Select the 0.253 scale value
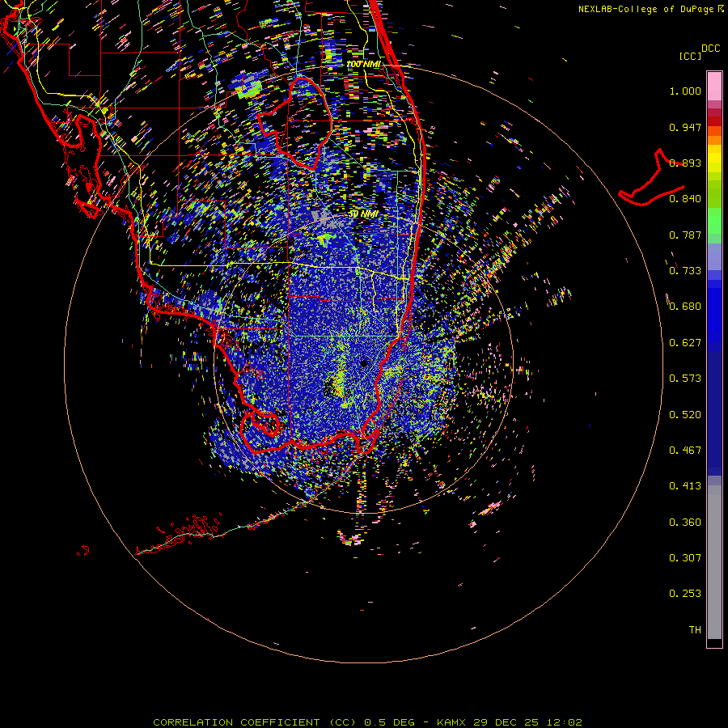728x728 pixels. 685,594
